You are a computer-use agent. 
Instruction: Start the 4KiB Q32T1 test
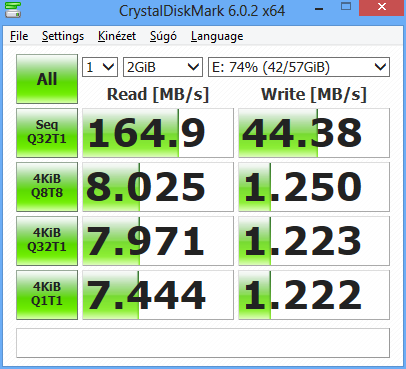[47, 241]
